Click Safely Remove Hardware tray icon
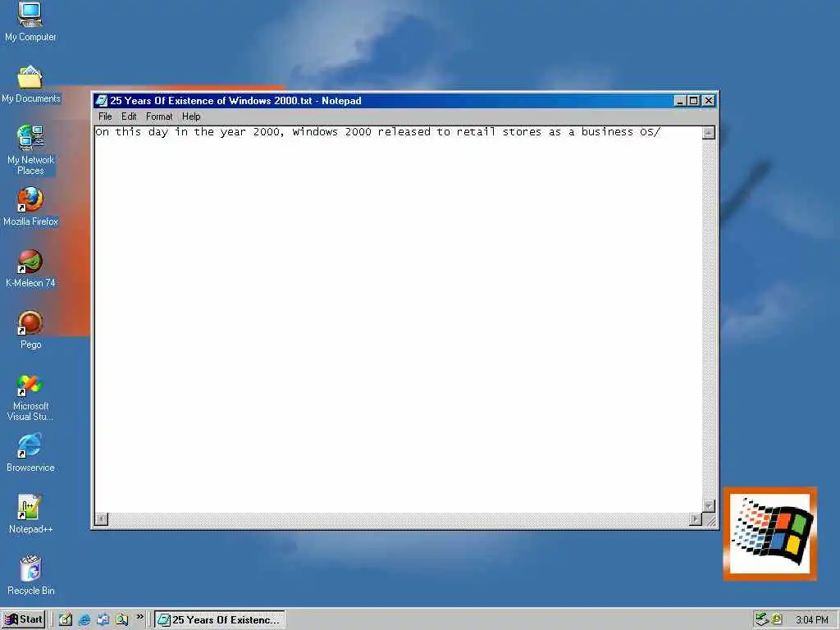 pyautogui.click(x=762, y=620)
